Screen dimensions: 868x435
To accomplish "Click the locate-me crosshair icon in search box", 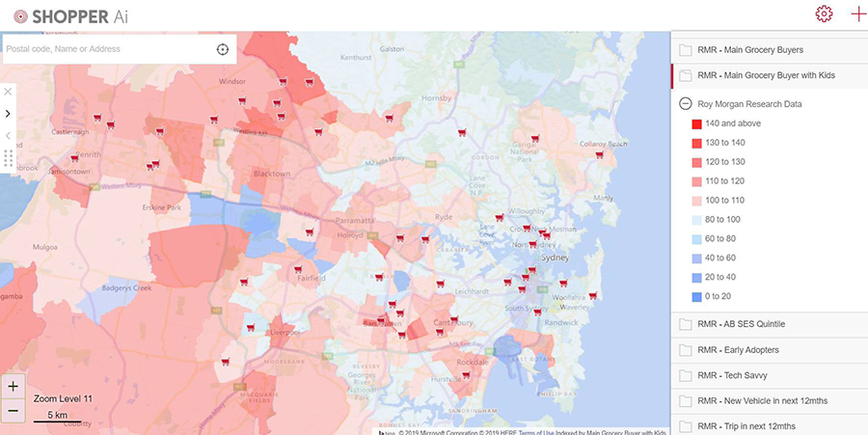I will click(223, 49).
